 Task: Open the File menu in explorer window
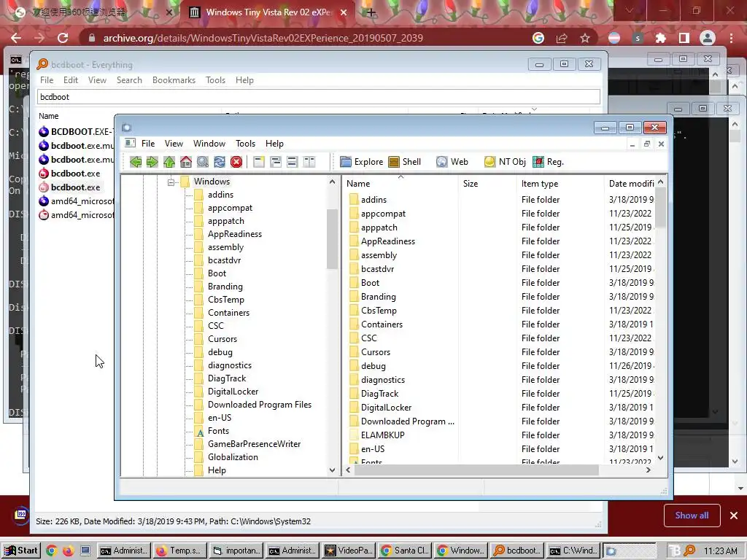tap(147, 144)
